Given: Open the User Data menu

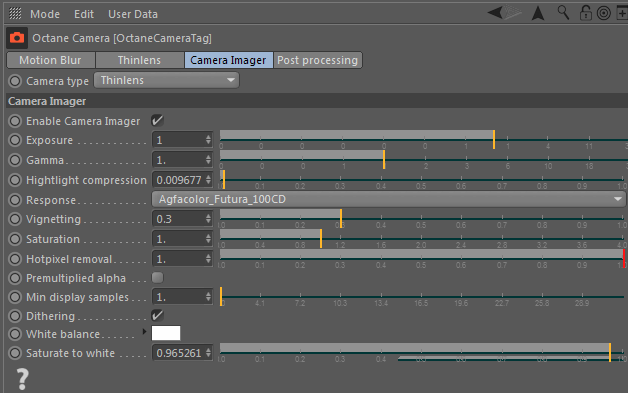Looking at the screenshot, I should [x=133, y=14].
